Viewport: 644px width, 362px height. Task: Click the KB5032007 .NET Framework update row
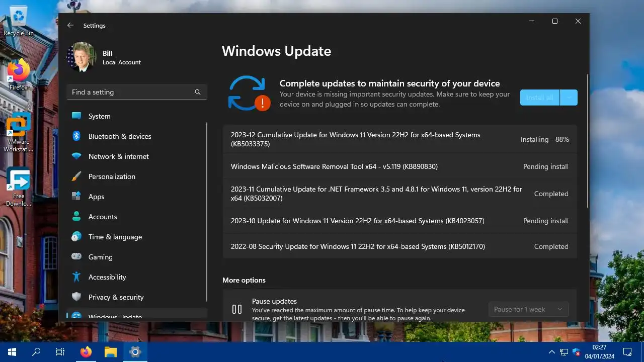399,194
